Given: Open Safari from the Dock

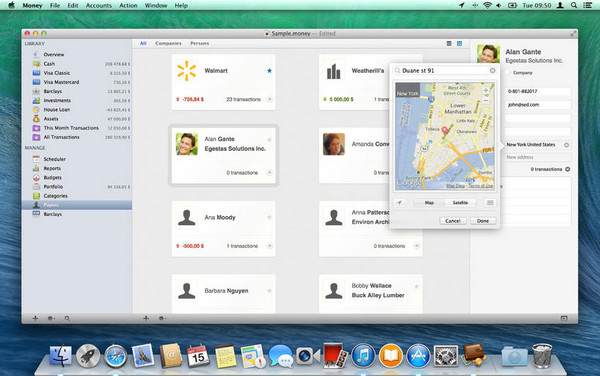Looking at the screenshot, I should click(116, 356).
